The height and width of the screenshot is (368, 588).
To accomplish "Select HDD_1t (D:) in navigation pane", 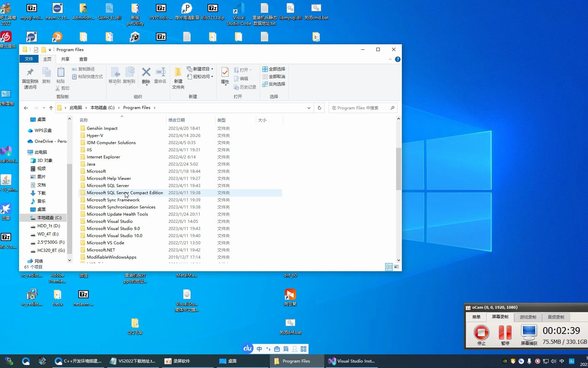I will pos(48,226).
